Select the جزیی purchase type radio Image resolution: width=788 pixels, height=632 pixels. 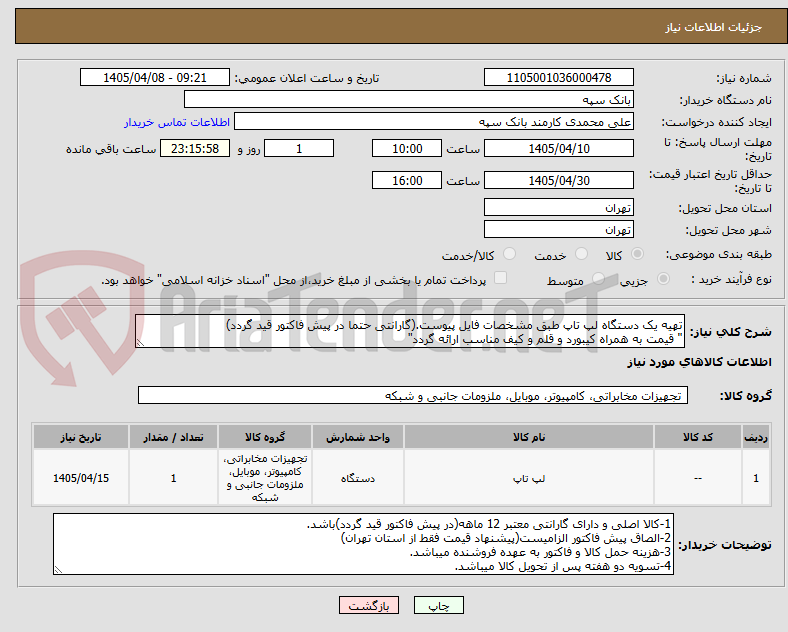(x=663, y=279)
